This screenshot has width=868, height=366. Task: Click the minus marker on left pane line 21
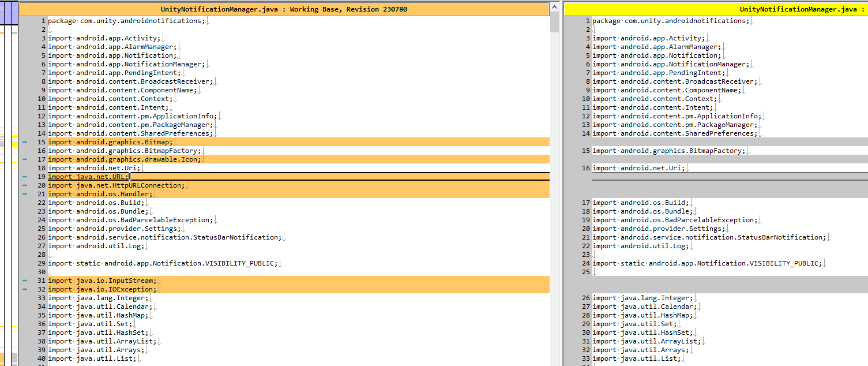tap(25, 194)
